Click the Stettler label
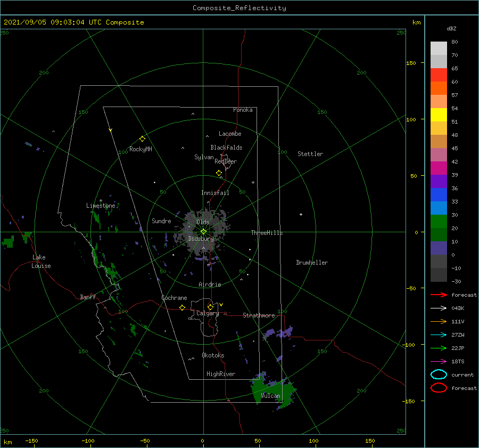Viewport: 479px width, 448px height. (310, 154)
